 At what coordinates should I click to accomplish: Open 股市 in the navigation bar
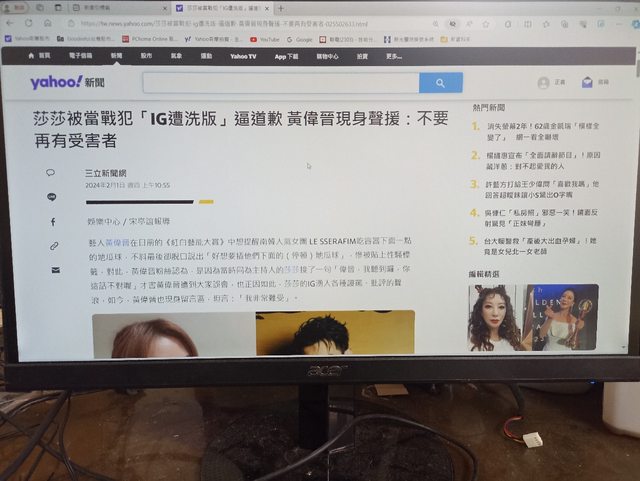click(x=146, y=56)
